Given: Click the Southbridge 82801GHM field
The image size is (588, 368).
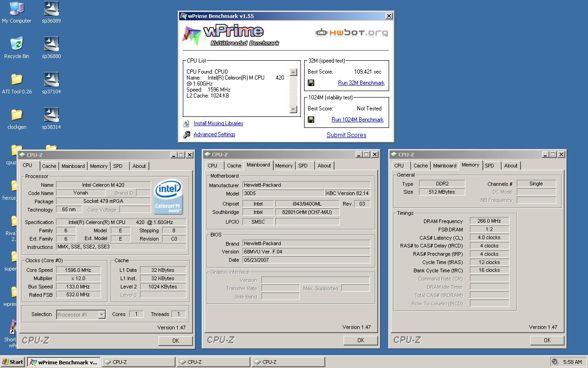Looking at the screenshot, I should pos(307,212).
